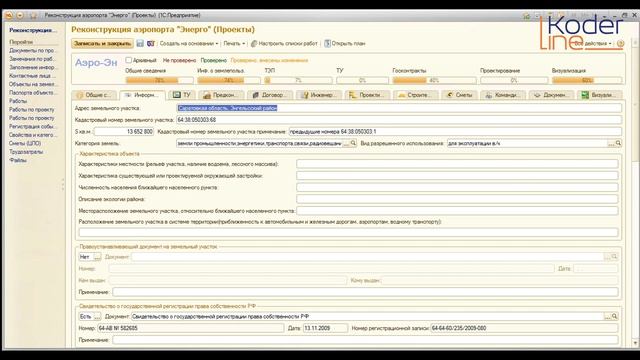Click the home icon in the title bar

point(527,16)
